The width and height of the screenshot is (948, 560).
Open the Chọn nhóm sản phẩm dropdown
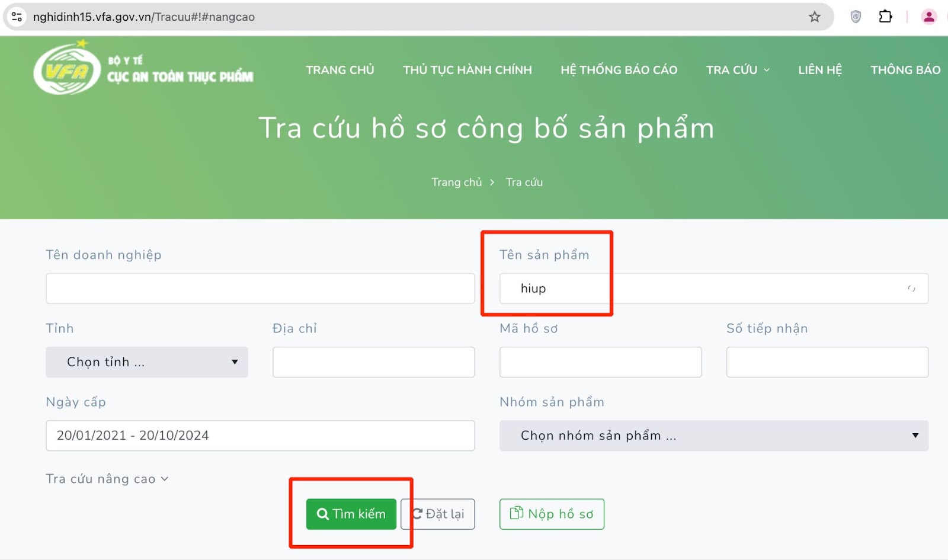[714, 436]
